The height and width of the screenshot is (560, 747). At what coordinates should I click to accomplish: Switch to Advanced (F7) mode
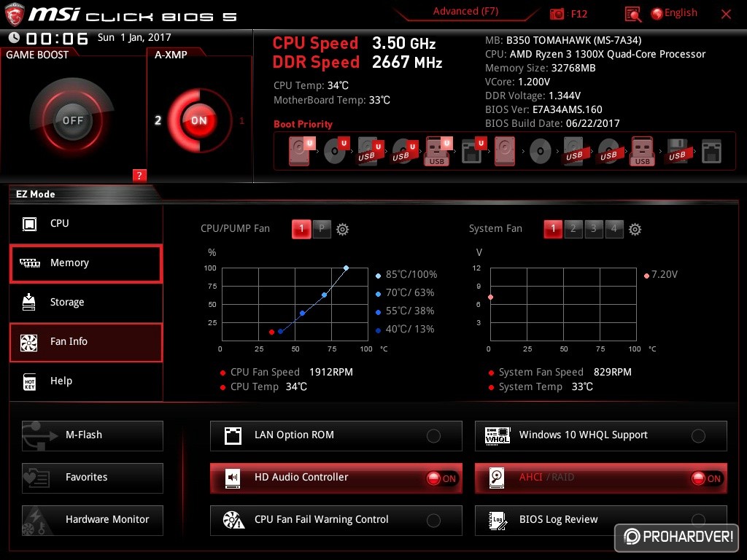coord(465,12)
